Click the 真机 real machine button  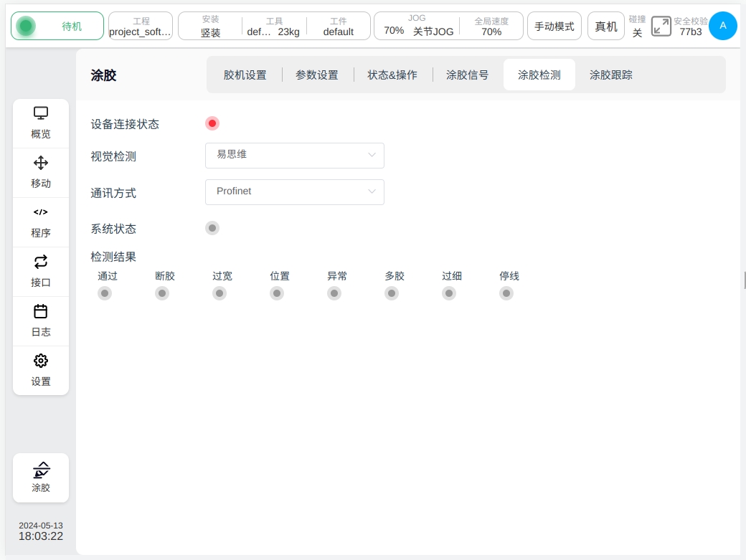tap(605, 27)
